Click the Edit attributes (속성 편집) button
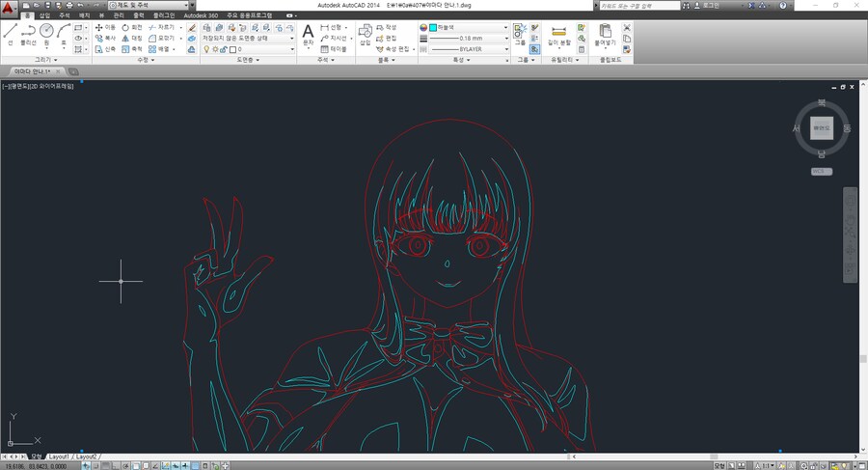The height and width of the screenshot is (470, 868). pyautogui.click(x=393, y=49)
